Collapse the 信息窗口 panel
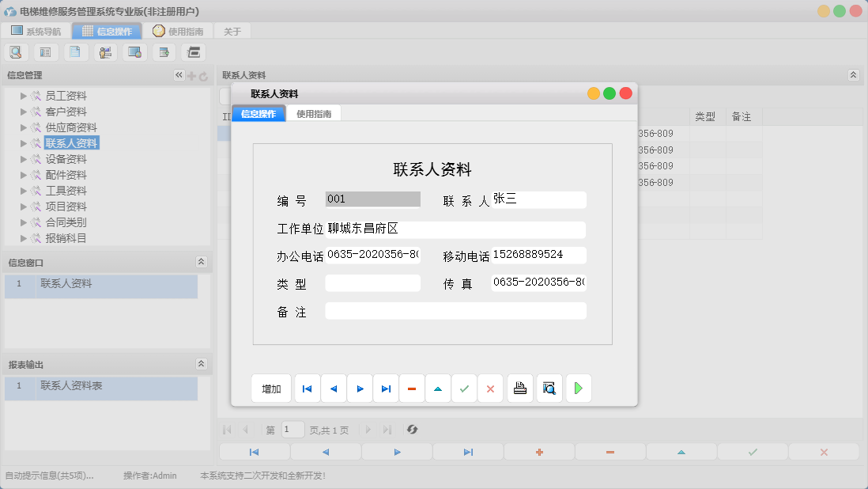This screenshot has height=489, width=868. coord(202,262)
